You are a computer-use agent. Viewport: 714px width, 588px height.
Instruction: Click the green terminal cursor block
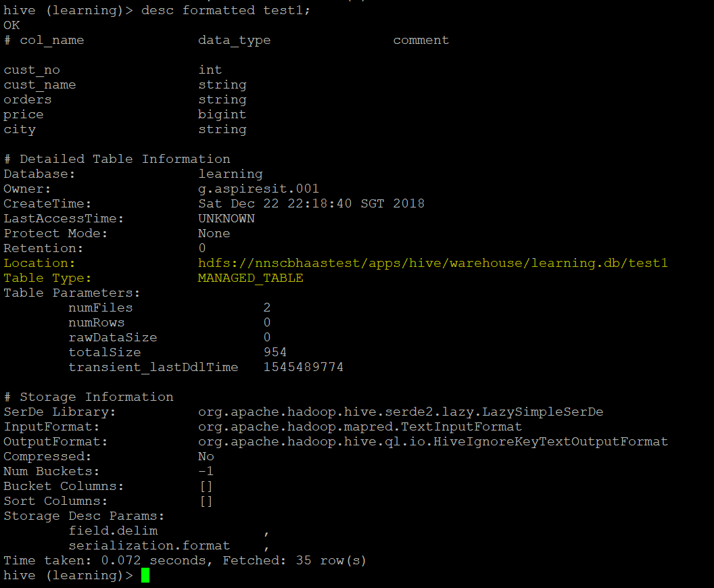click(x=144, y=575)
